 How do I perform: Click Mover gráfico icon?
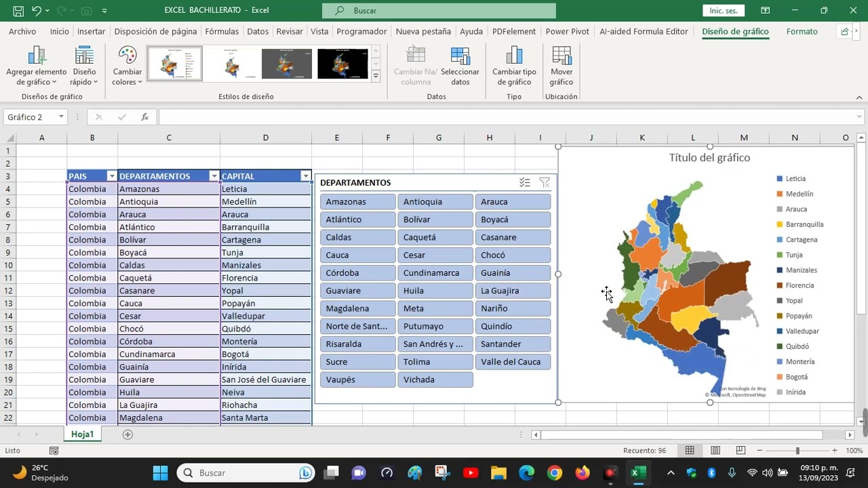(x=561, y=66)
